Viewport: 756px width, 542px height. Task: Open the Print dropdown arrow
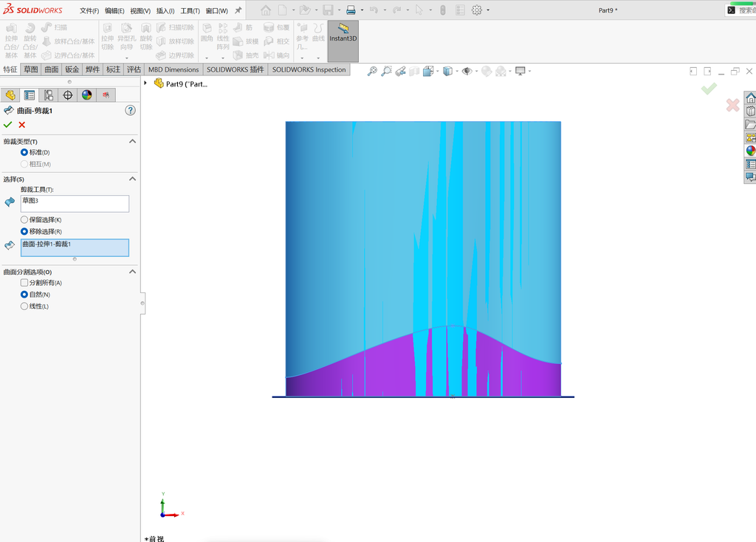click(362, 10)
